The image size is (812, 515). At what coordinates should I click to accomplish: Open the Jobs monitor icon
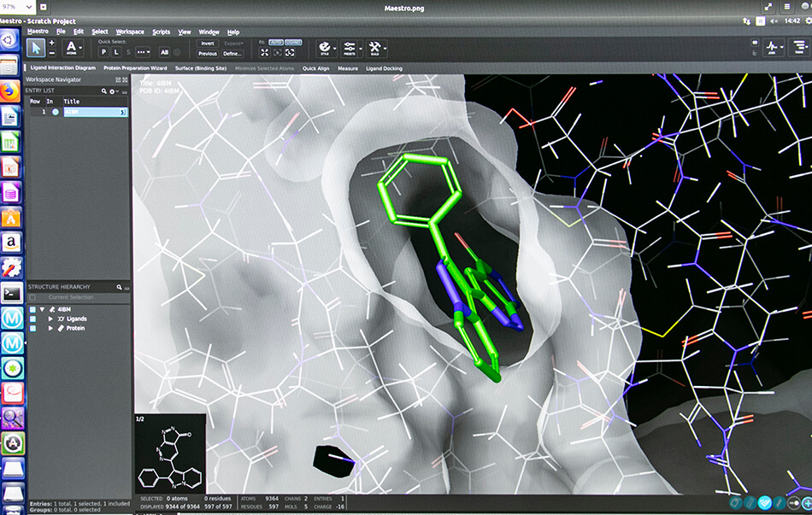pyautogui.click(x=772, y=48)
